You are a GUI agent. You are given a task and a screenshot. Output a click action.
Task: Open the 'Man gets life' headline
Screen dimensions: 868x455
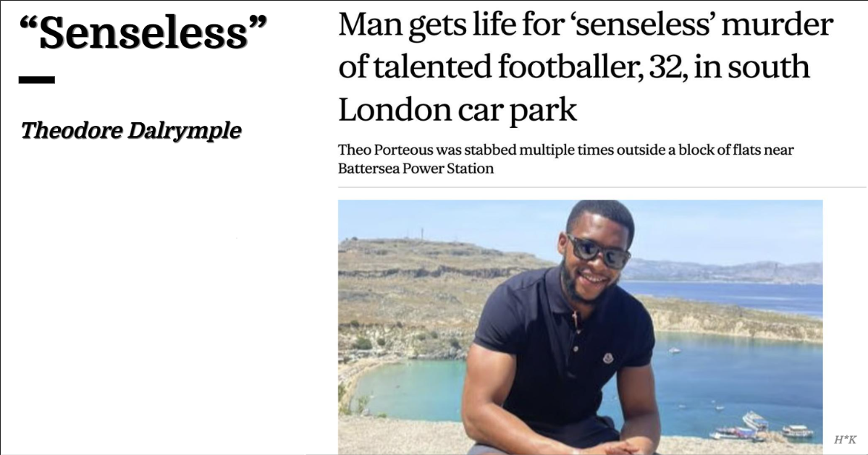[585, 67]
